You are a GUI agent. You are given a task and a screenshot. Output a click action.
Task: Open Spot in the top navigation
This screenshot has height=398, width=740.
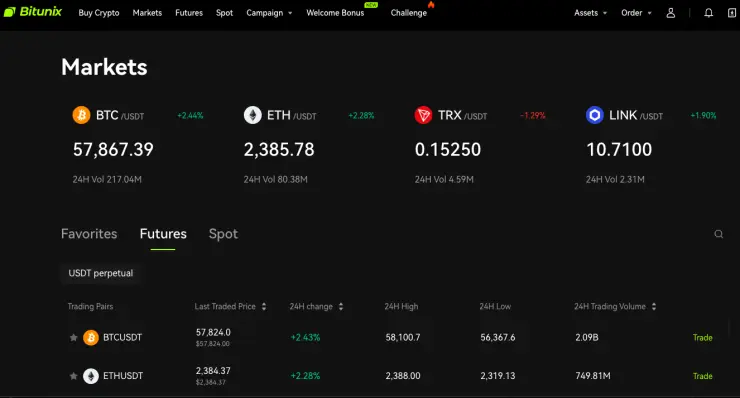224,13
